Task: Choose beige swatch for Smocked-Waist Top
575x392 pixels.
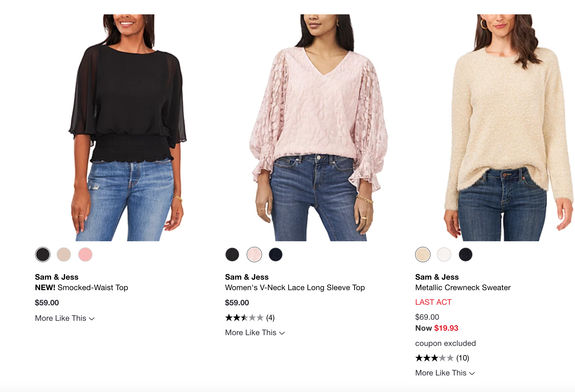Action: [x=64, y=254]
